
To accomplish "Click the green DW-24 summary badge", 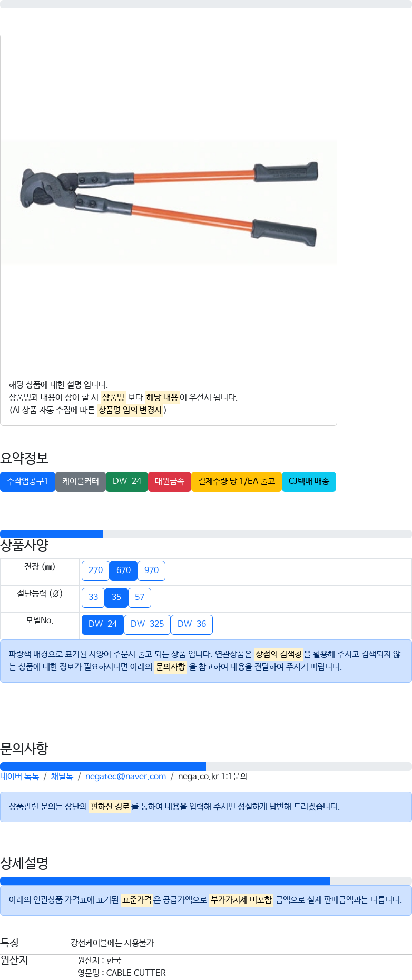I will [x=127, y=481].
